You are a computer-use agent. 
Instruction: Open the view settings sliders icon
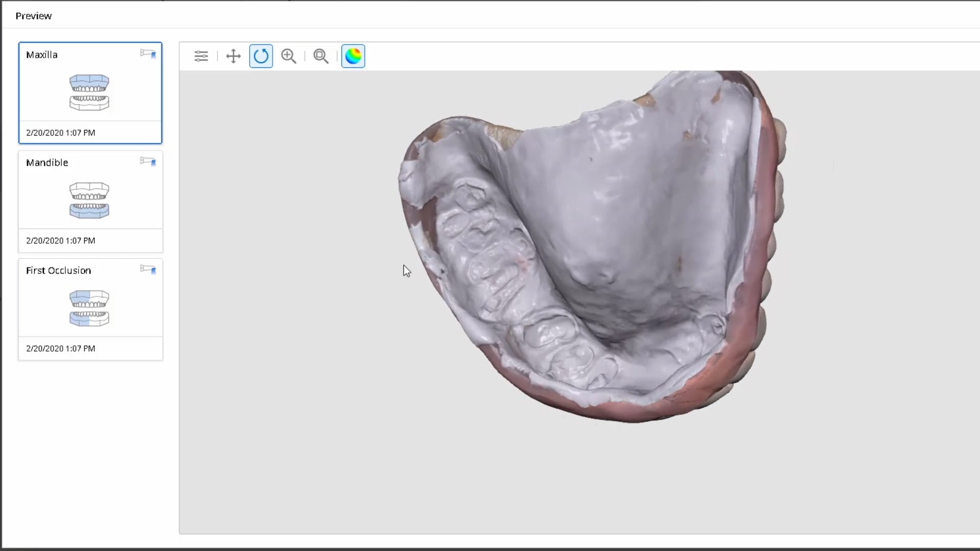coord(201,56)
